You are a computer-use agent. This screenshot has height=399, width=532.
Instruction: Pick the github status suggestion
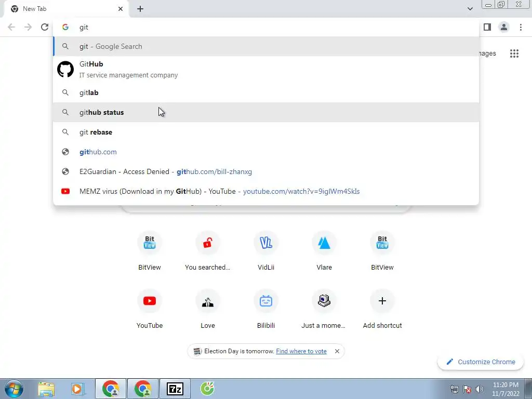click(266, 112)
